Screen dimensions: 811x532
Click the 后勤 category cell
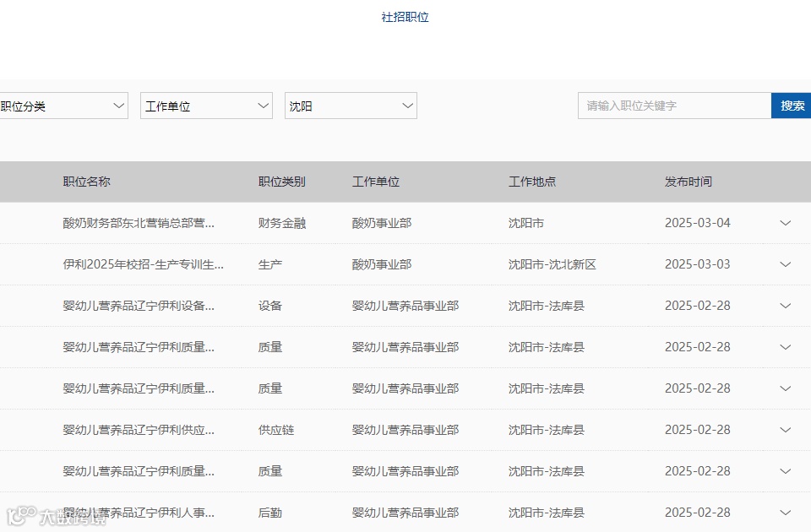pos(270,513)
